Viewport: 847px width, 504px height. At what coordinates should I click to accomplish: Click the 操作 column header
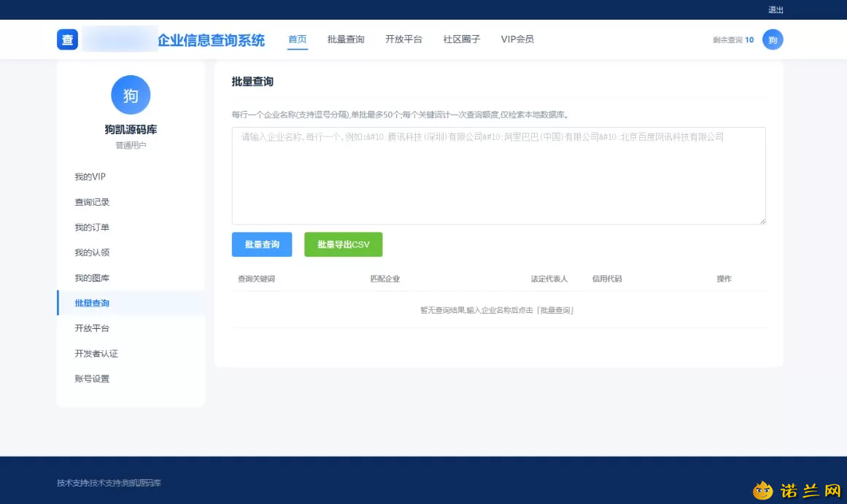pos(724,279)
